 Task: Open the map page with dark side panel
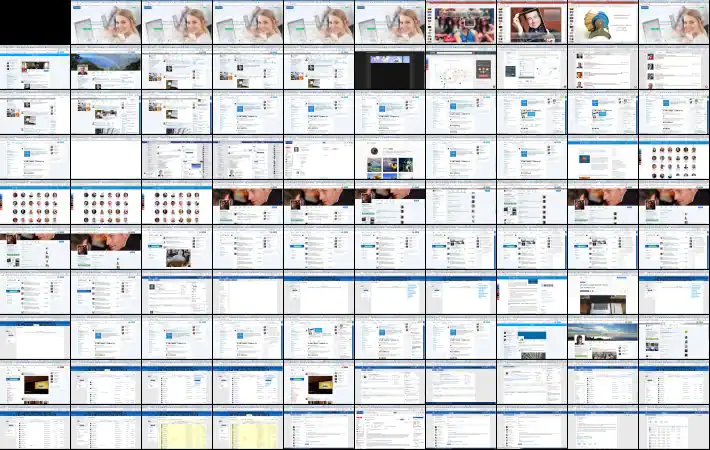[x=461, y=67]
